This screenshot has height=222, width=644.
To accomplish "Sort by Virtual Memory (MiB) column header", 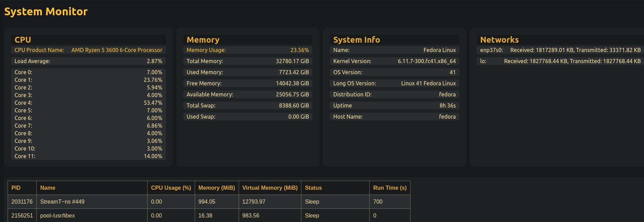I will (270, 188).
